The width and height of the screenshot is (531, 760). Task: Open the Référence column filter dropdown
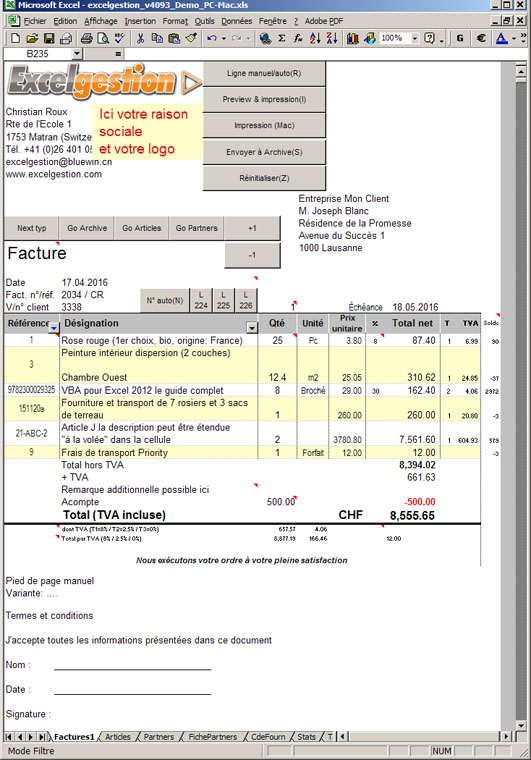pos(54,328)
